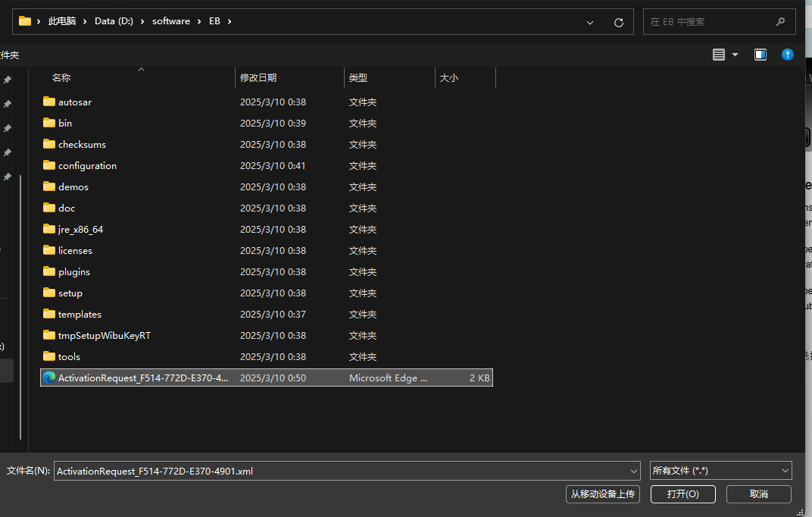Click inside the 文件名 input field

pos(303,470)
